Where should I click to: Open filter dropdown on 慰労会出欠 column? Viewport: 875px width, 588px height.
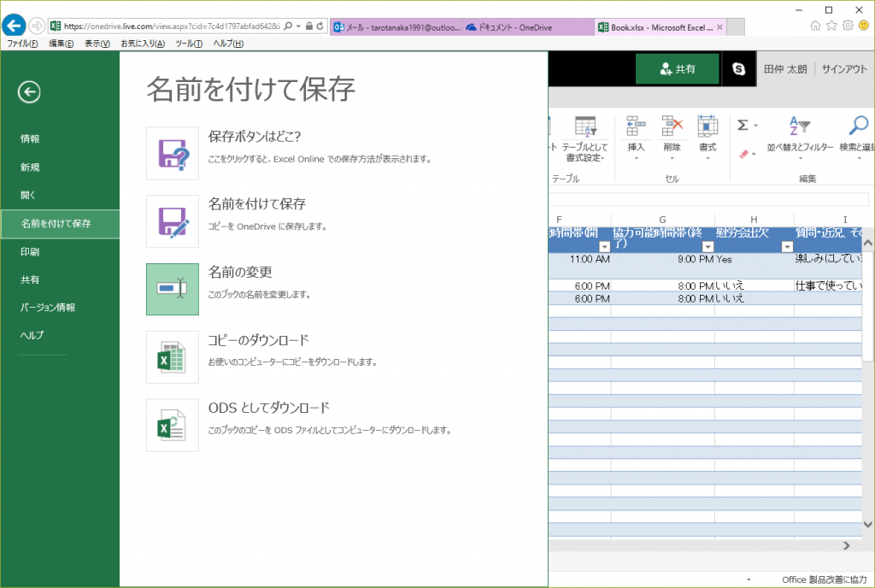[x=787, y=247]
